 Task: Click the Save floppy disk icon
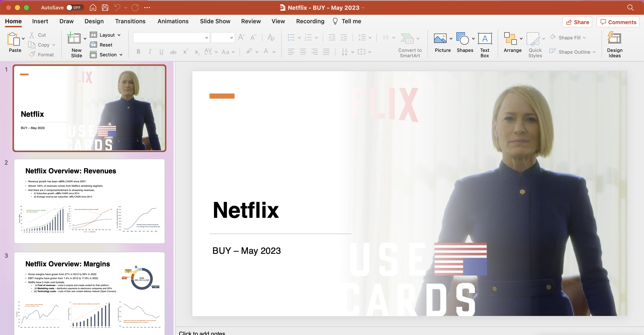tap(105, 8)
